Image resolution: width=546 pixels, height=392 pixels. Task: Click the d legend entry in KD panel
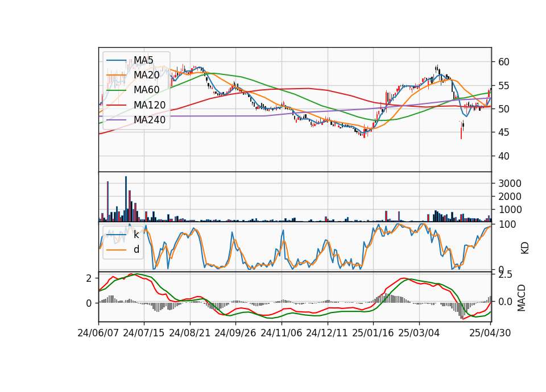136,249
